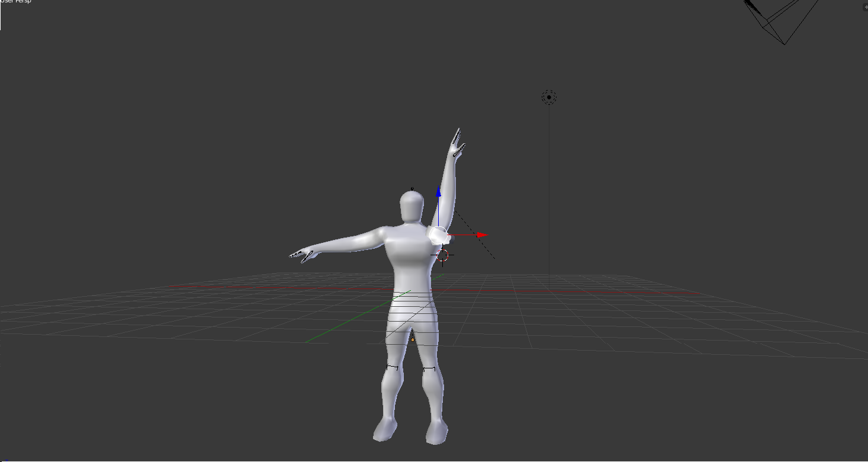Viewport: 868px width, 462px height.
Task: Click the white circle manipulator center
Action: coord(438,235)
